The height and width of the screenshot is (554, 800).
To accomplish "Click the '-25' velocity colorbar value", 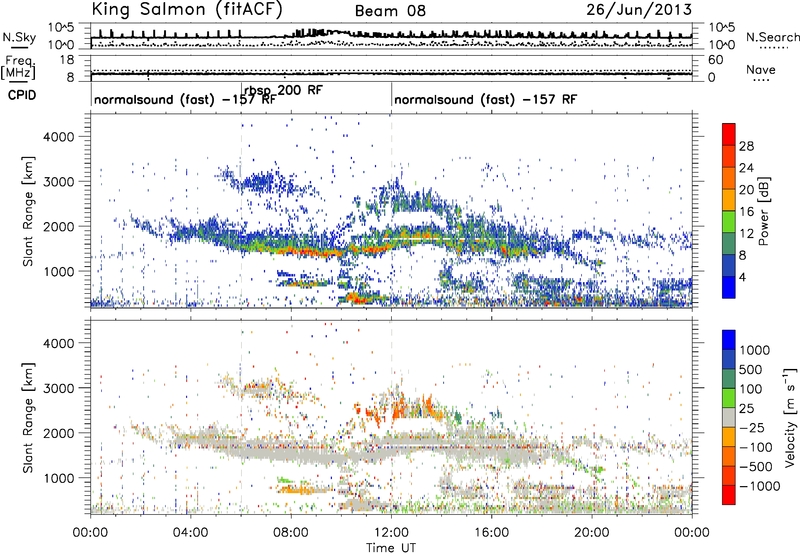I will coord(752,428).
